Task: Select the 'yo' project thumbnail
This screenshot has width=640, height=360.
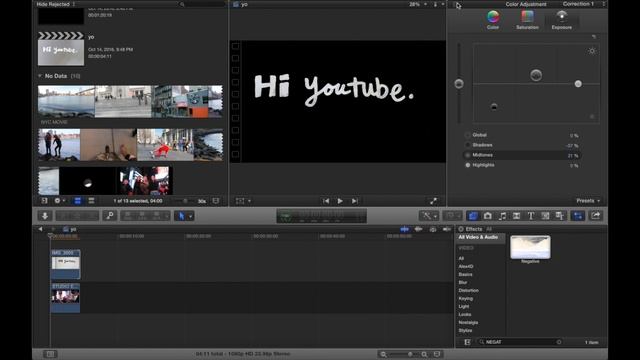Action: click(x=61, y=49)
